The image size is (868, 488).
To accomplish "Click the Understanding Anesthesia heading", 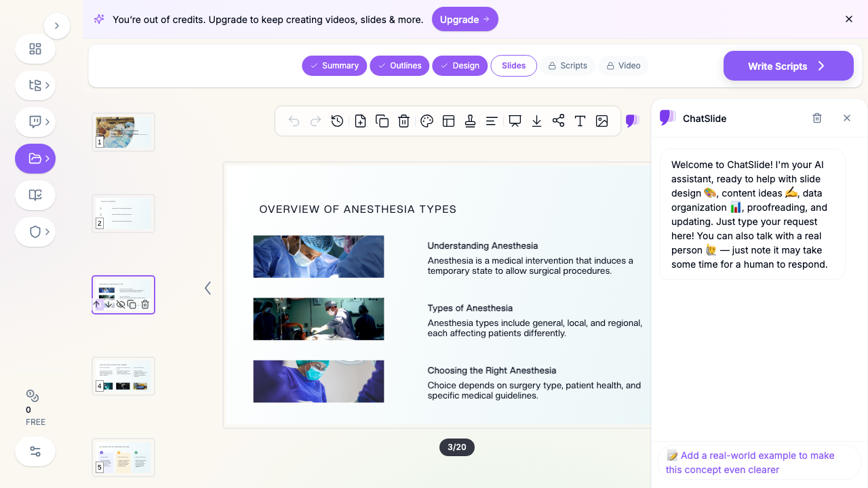I will [x=483, y=245].
